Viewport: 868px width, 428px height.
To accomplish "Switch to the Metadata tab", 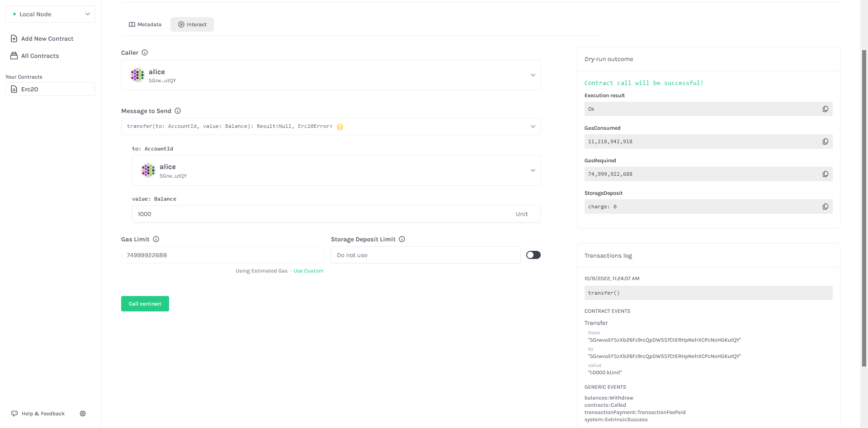I will (145, 24).
